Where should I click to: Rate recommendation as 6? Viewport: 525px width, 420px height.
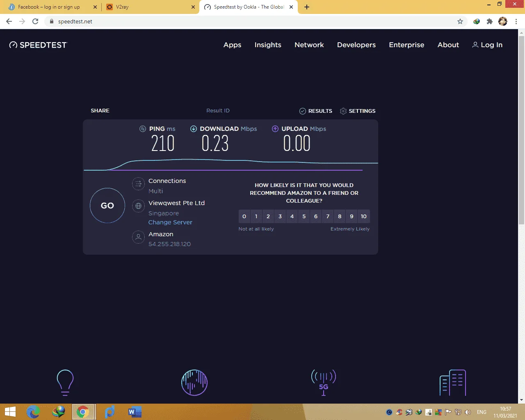click(316, 217)
